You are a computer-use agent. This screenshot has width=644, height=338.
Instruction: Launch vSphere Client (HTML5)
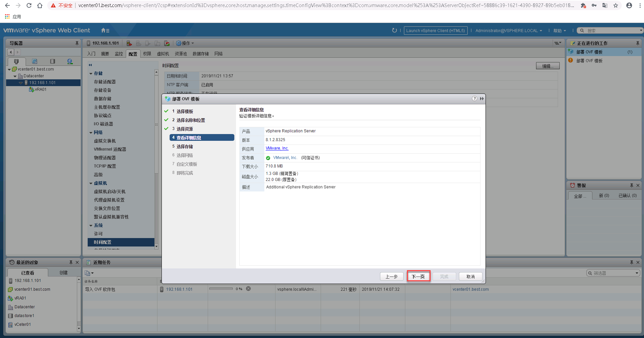tap(436, 31)
